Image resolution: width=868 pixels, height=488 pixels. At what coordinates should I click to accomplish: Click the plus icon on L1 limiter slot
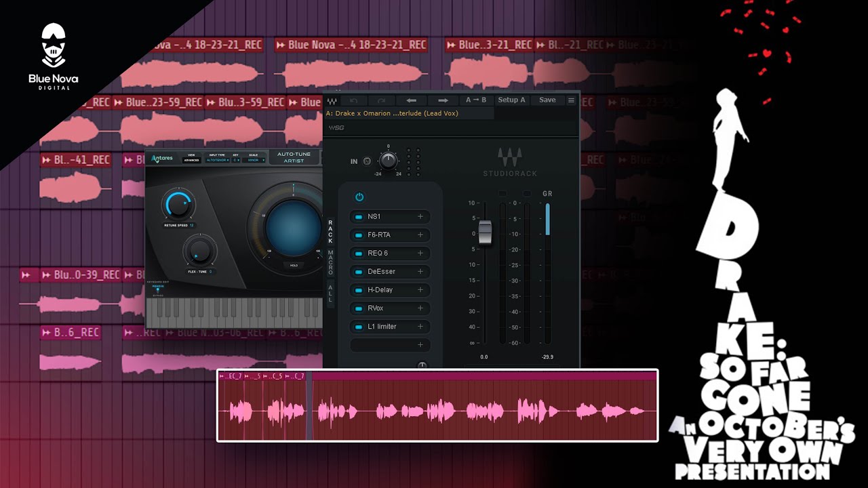click(420, 327)
